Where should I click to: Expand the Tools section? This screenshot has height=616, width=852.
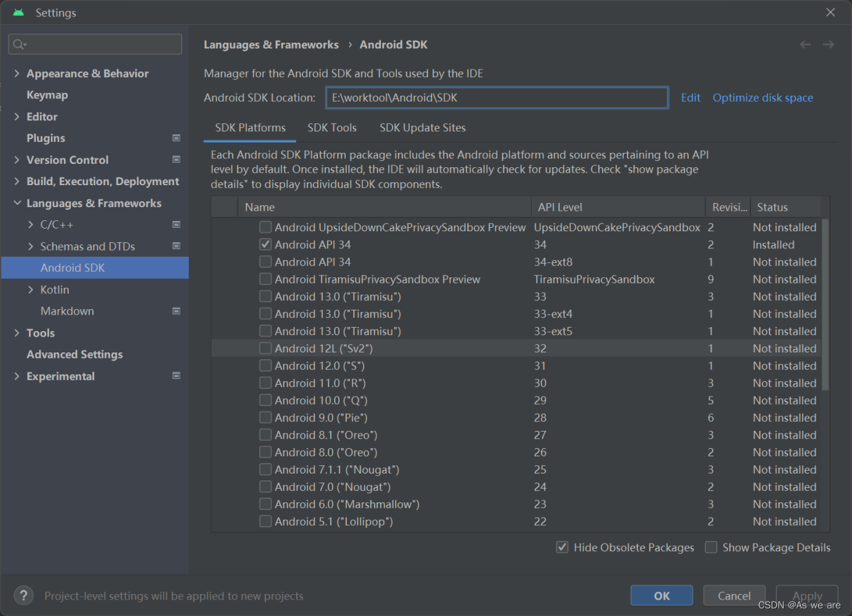tap(17, 332)
